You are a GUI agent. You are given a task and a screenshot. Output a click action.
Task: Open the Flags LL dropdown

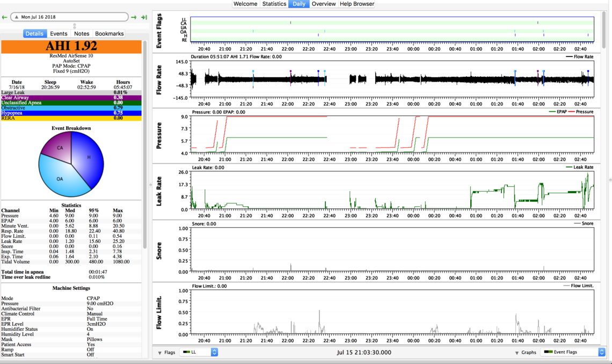click(199, 352)
